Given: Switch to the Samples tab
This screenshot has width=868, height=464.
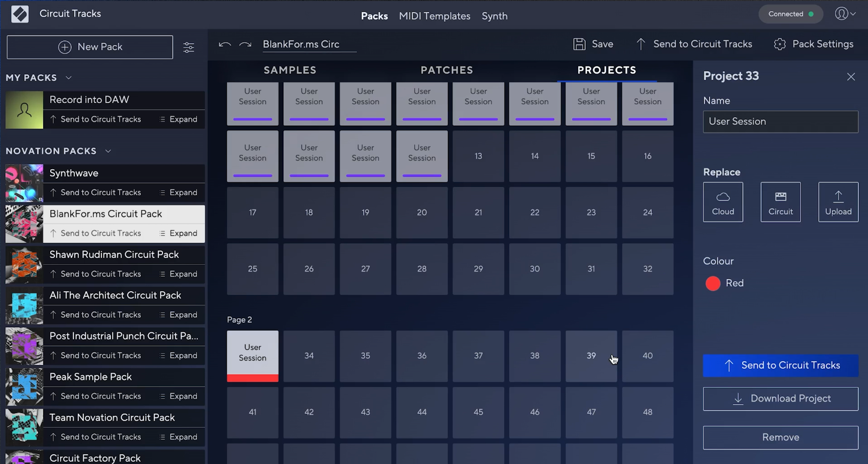Looking at the screenshot, I should coord(290,70).
